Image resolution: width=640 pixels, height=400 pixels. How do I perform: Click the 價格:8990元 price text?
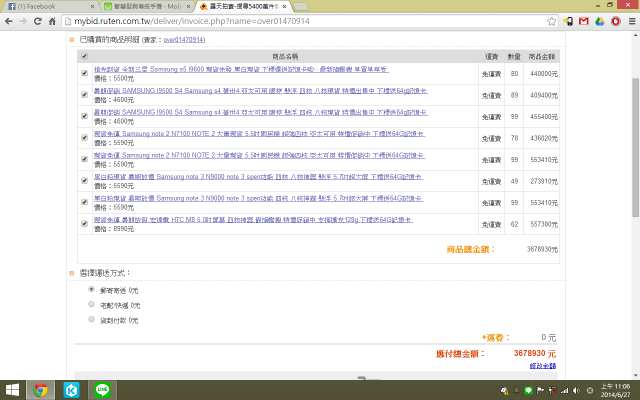tap(114, 229)
